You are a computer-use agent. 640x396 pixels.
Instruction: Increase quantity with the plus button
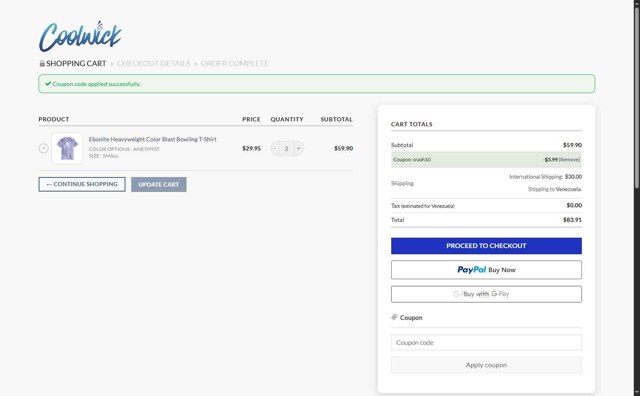[x=298, y=149]
